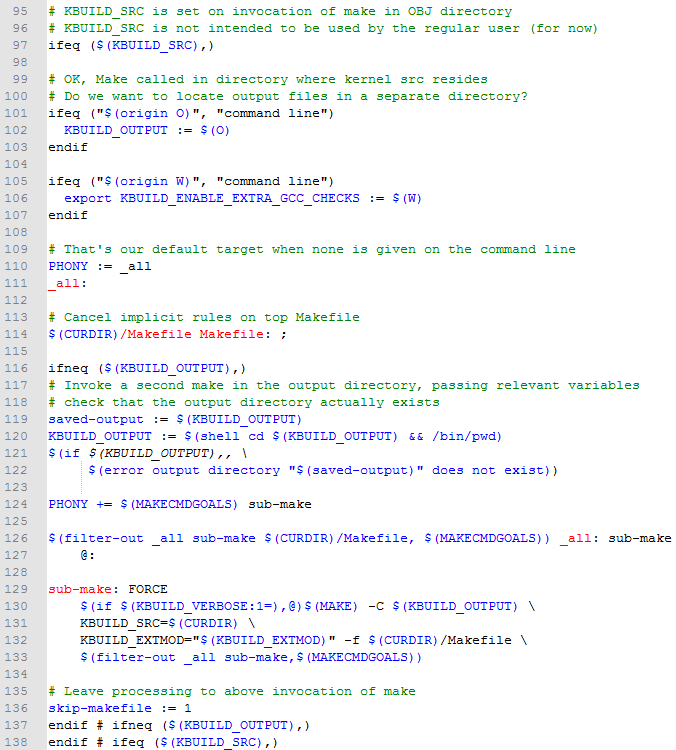
Task: Click line number 111 in the gutter
Action: click(x=16, y=283)
